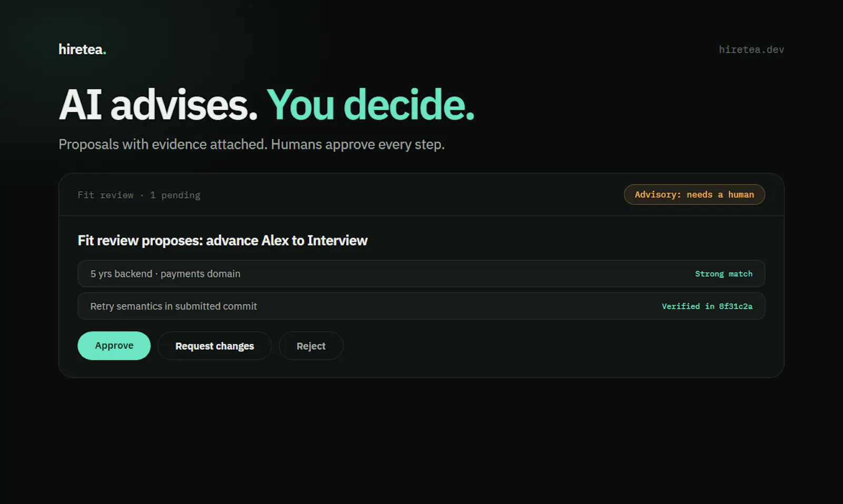Click the Approve button

click(114, 345)
